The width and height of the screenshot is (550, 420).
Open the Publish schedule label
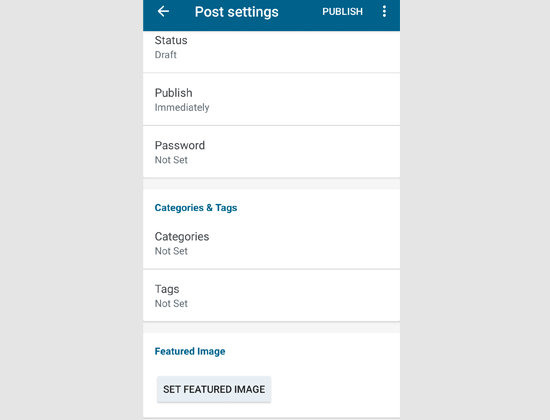coord(173,93)
